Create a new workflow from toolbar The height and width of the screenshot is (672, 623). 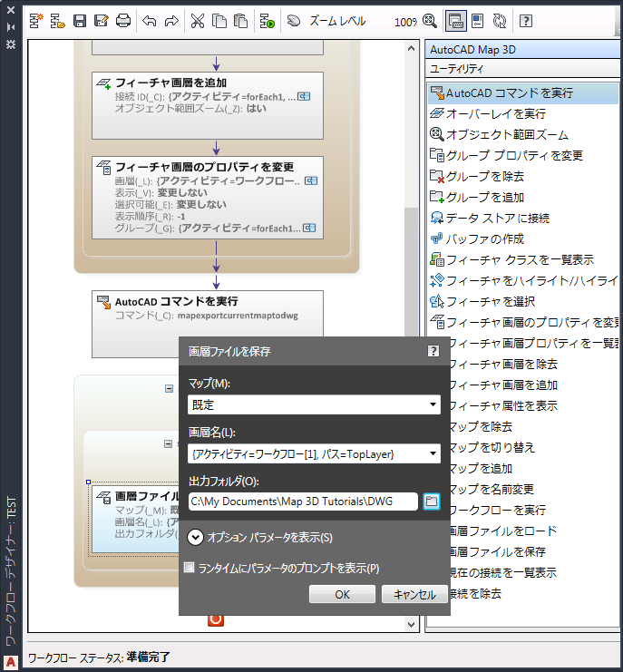tap(36, 20)
